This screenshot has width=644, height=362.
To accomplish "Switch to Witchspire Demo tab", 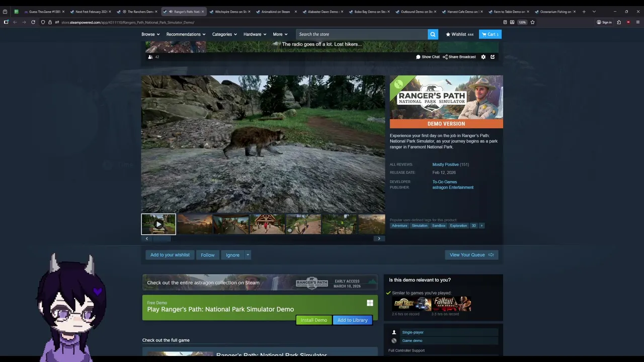I will (x=229, y=12).
